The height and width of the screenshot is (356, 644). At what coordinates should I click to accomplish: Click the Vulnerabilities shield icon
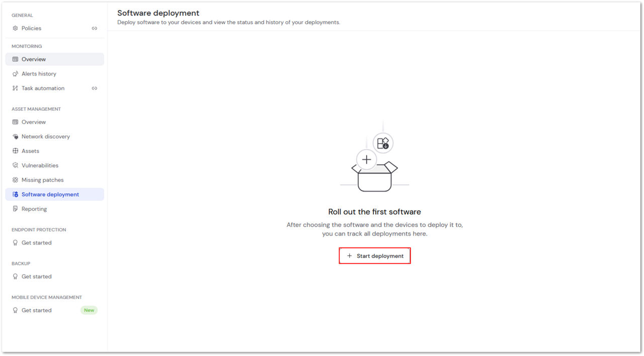pos(15,165)
